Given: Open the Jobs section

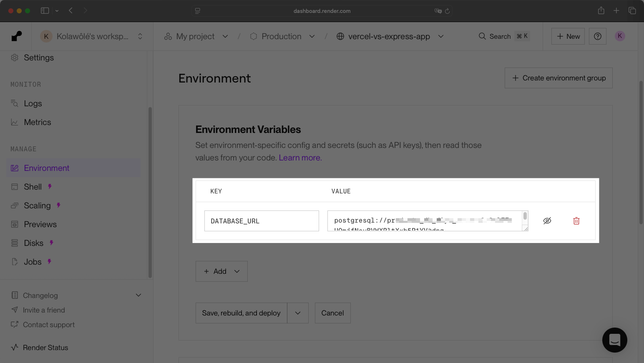Looking at the screenshot, I should point(33,261).
